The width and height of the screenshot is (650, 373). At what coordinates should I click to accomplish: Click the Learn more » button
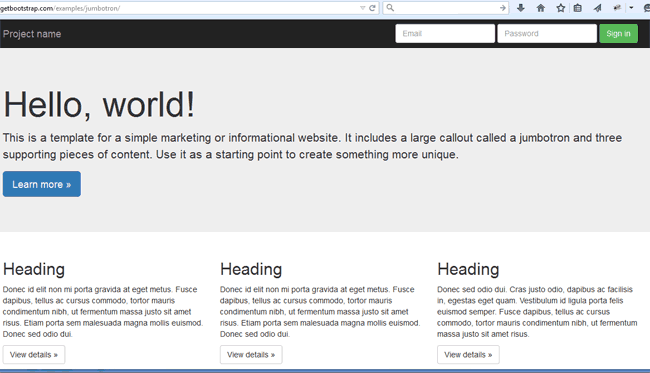41,184
